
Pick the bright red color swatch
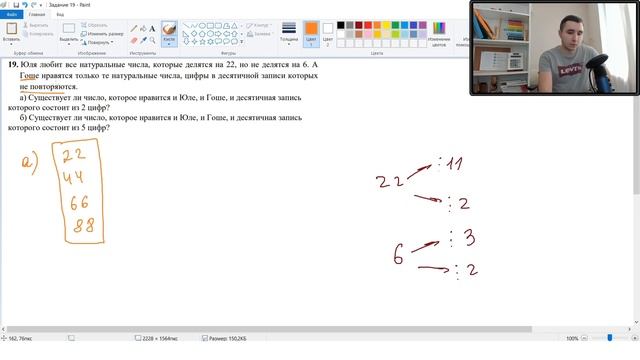pyautogui.click(x=368, y=25)
